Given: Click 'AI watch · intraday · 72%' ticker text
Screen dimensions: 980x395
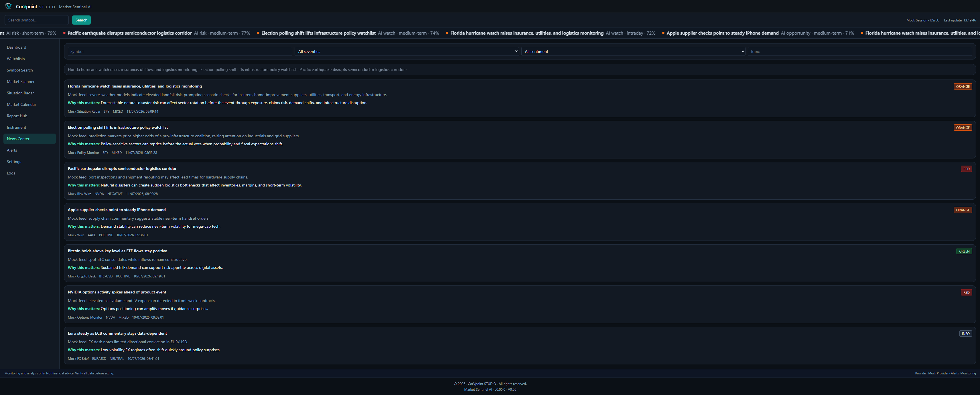Looking at the screenshot, I should [x=630, y=33].
